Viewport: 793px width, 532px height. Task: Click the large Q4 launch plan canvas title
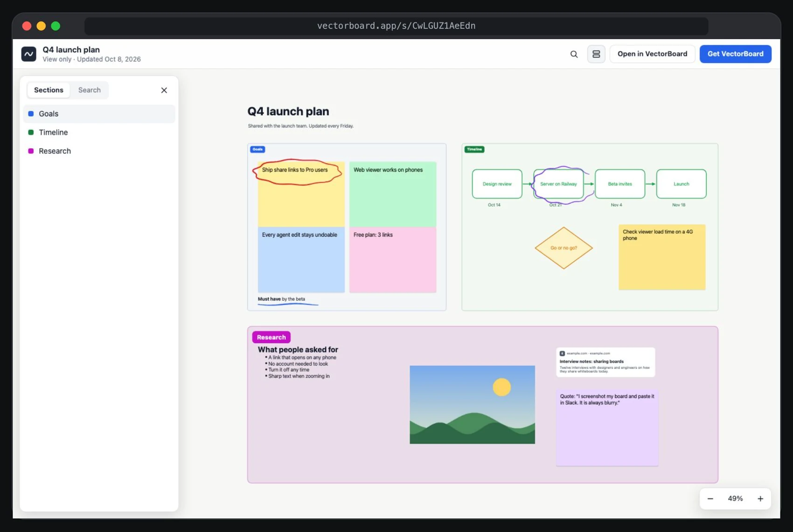coord(288,111)
